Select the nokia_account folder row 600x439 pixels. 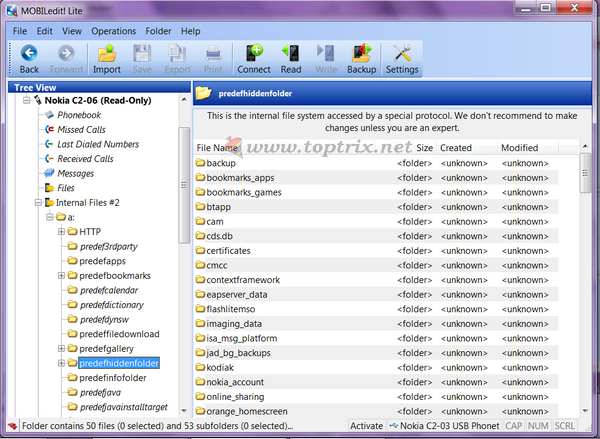coord(377,382)
